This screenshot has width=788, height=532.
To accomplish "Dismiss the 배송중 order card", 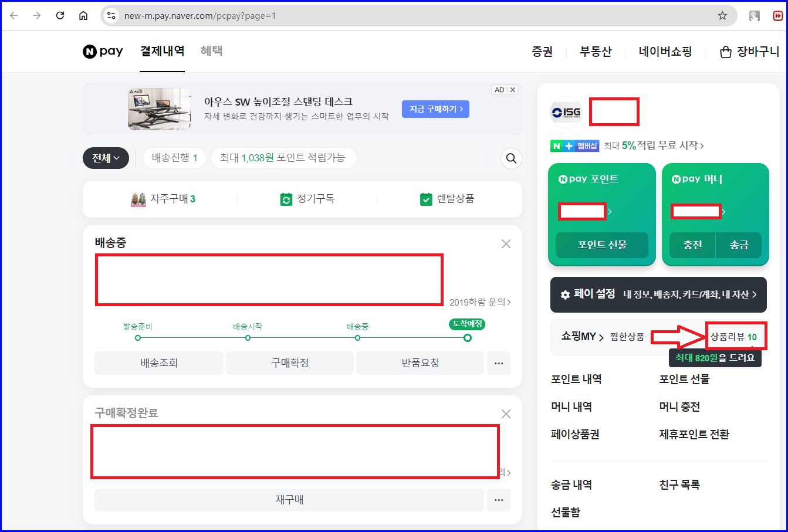I will (506, 244).
